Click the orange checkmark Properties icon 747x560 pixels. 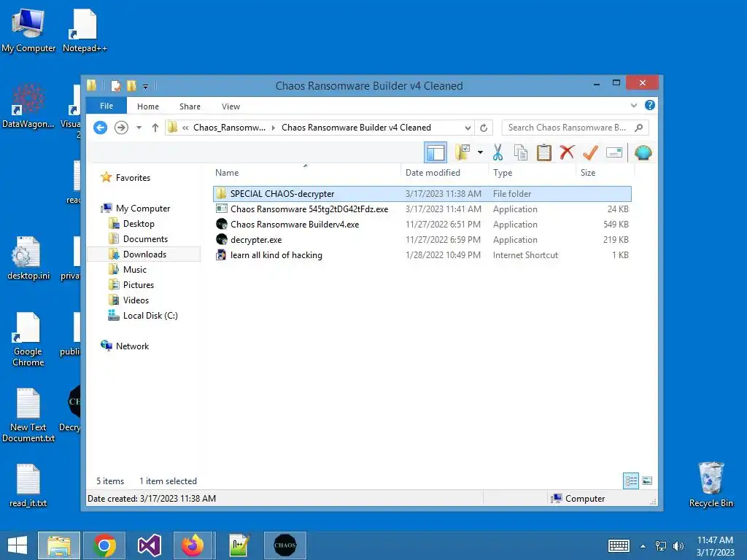click(x=590, y=153)
